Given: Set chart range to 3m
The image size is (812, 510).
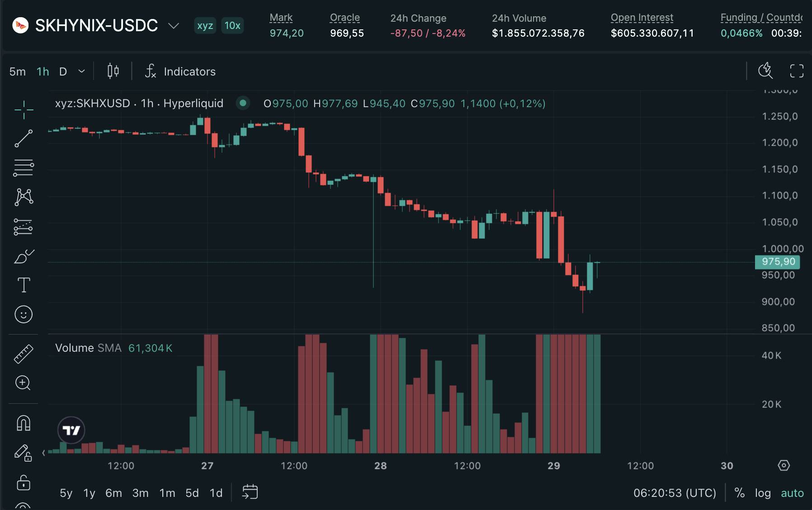Looking at the screenshot, I should pyautogui.click(x=141, y=493).
